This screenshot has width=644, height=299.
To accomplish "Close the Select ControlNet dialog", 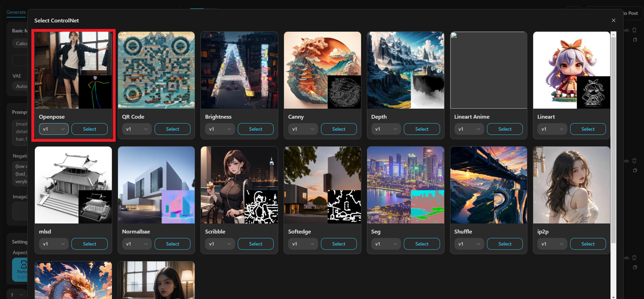I will click(x=613, y=20).
